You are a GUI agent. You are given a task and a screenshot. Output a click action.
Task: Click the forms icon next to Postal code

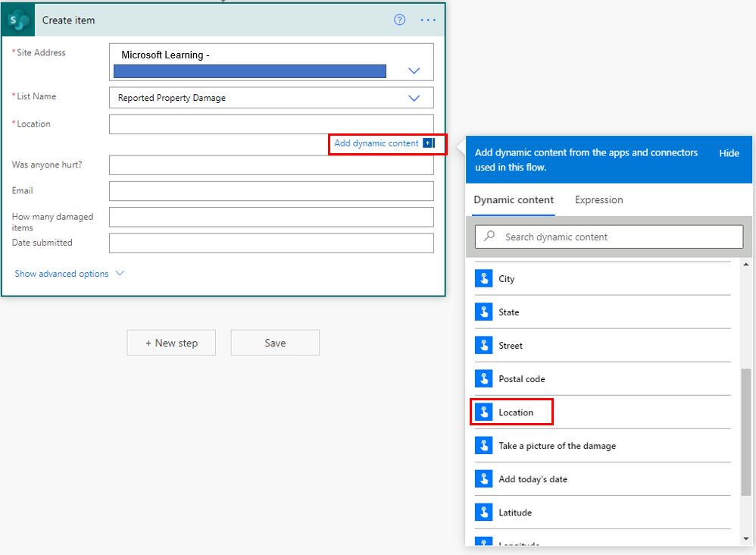pos(483,378)
